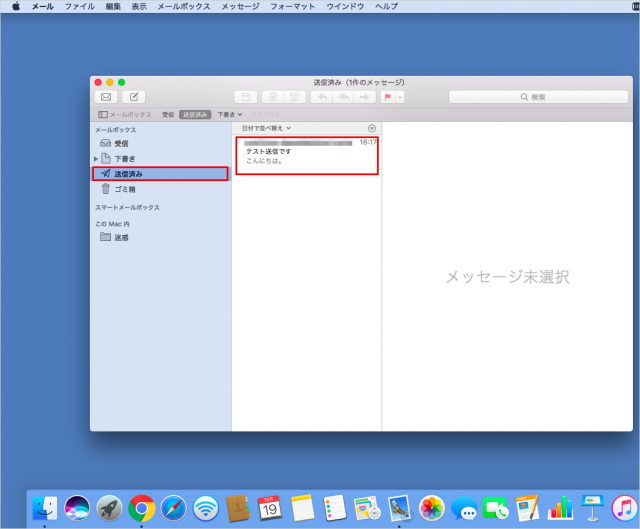640x529 pixels.
Task: Click the Forward arrow toolbar button
Action: (365, 97)
